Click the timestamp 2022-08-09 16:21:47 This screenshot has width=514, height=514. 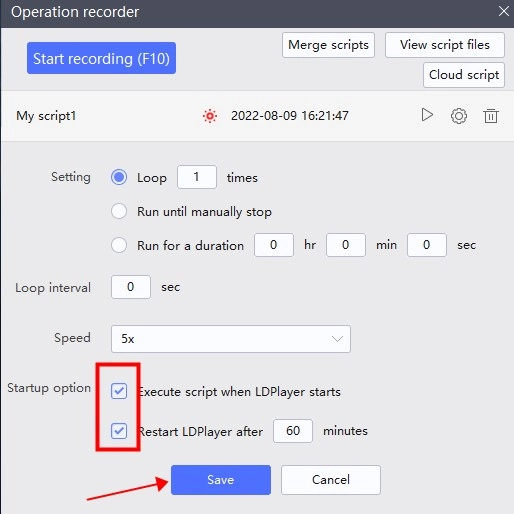290,116
